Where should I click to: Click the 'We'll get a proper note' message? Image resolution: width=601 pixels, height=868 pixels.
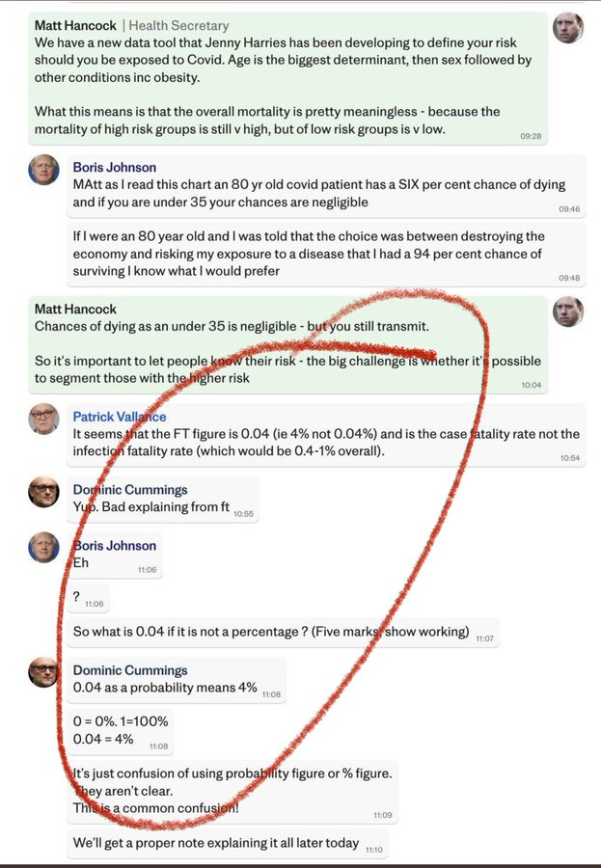pos(227,844)
